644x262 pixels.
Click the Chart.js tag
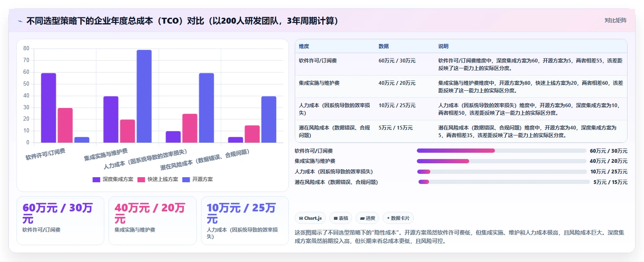click(x=310, y=218)
